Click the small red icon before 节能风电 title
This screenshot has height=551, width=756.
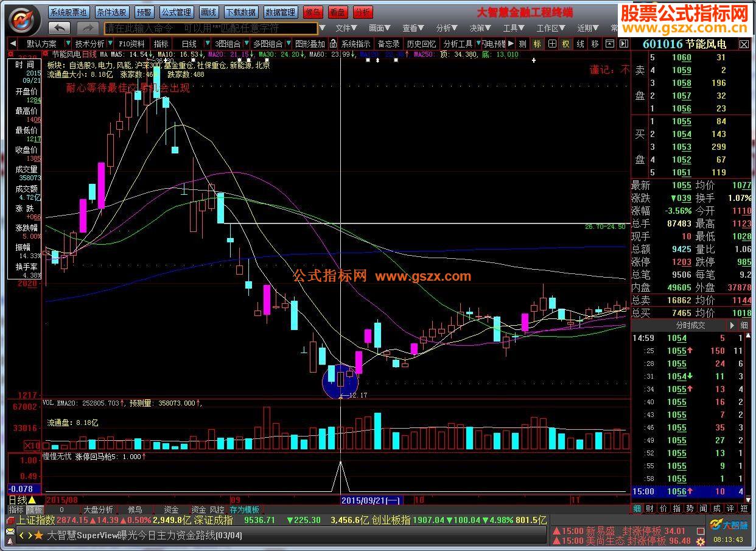46,54
